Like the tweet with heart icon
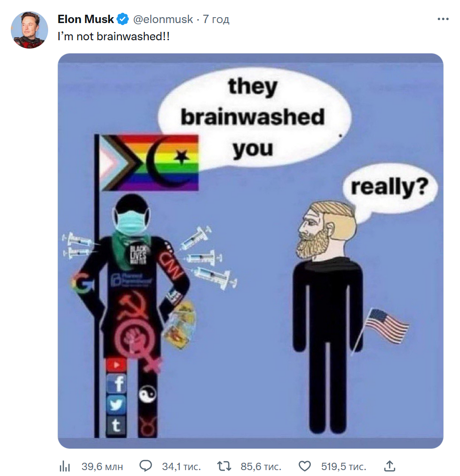Viewport: 460px width, 476px height. tap(305, 466)
